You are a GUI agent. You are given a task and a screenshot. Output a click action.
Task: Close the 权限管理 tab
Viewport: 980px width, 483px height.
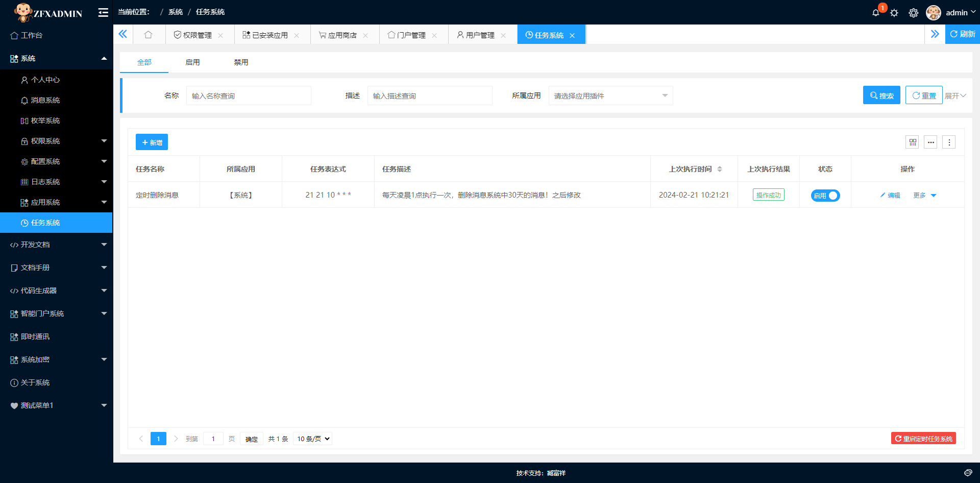point(220,35)
